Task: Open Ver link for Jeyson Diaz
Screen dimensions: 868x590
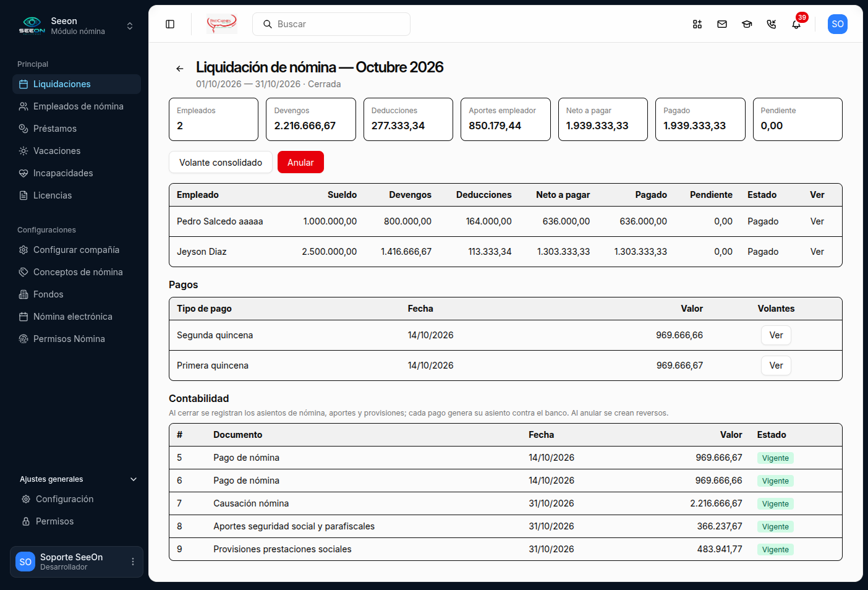Action: click(x=817, y=252)
